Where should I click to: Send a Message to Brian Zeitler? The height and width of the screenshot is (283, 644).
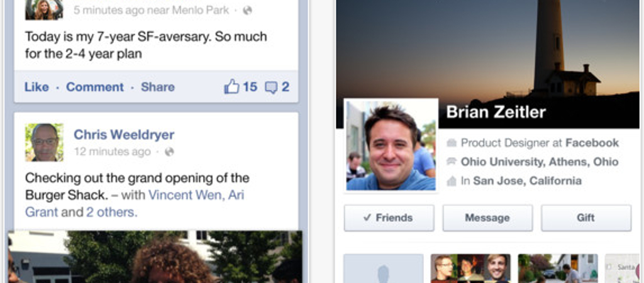[x=487, y=218]
